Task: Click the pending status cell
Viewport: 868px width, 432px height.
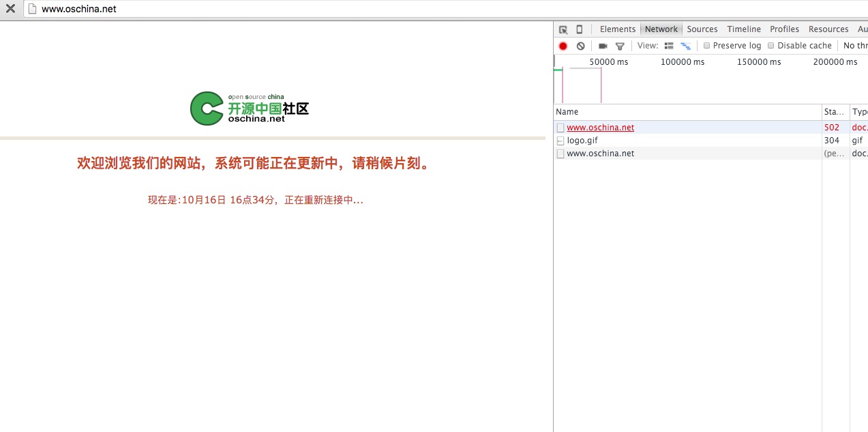Action: point(835,154)
